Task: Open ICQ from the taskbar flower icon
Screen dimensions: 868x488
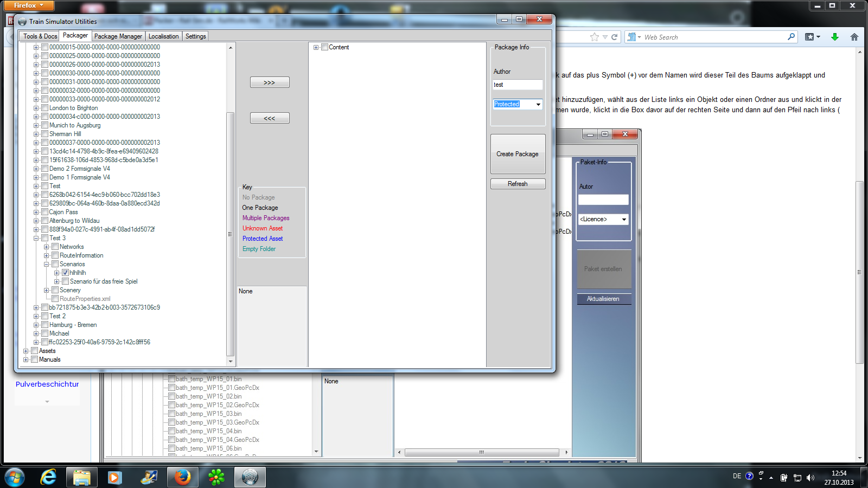Action: click(216, 477)
